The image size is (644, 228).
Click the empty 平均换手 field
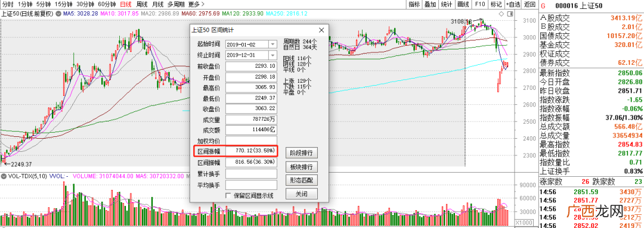(252, 185)
